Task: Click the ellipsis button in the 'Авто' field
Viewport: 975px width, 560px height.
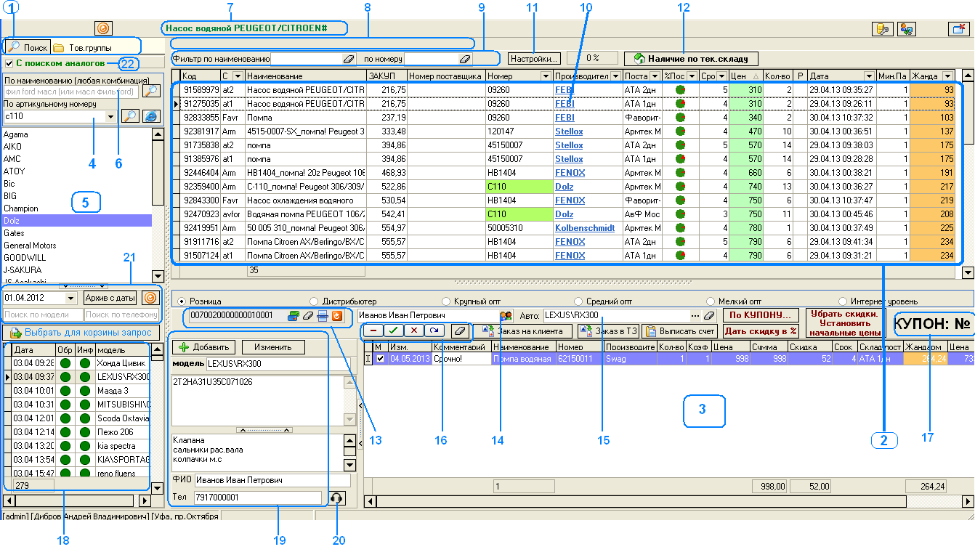Action: pyautogui.click(x=695, y=316)
